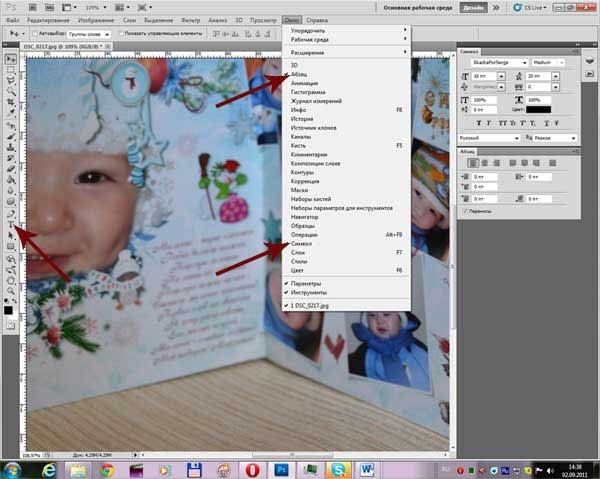Select the Horizontal Type tool
Screen dimensions: 600x479
[10, 225]
